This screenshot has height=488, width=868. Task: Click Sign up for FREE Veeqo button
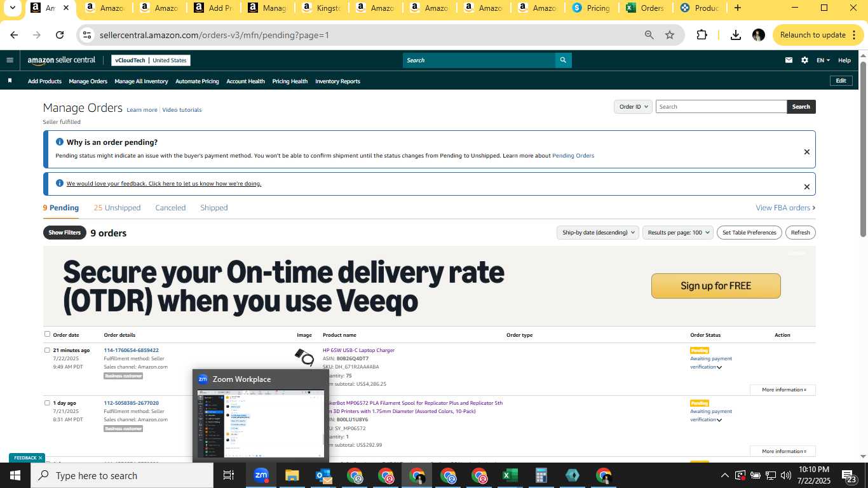point(715,286)
